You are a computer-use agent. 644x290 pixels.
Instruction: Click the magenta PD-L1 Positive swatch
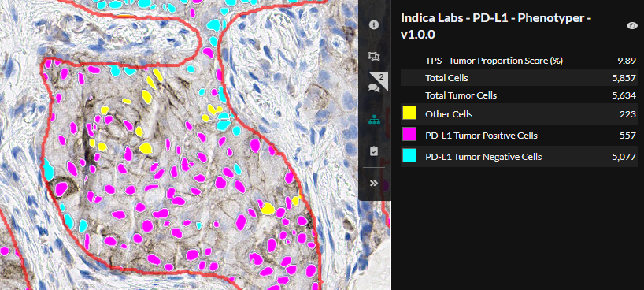(409, 135)
